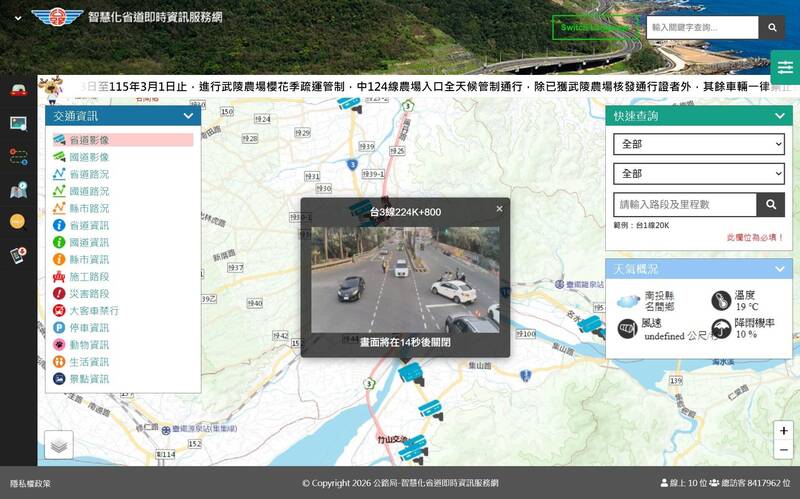Click the Switch Language button
The height and width of the screenshot is (499, 800).
click(x=595, y=28)
